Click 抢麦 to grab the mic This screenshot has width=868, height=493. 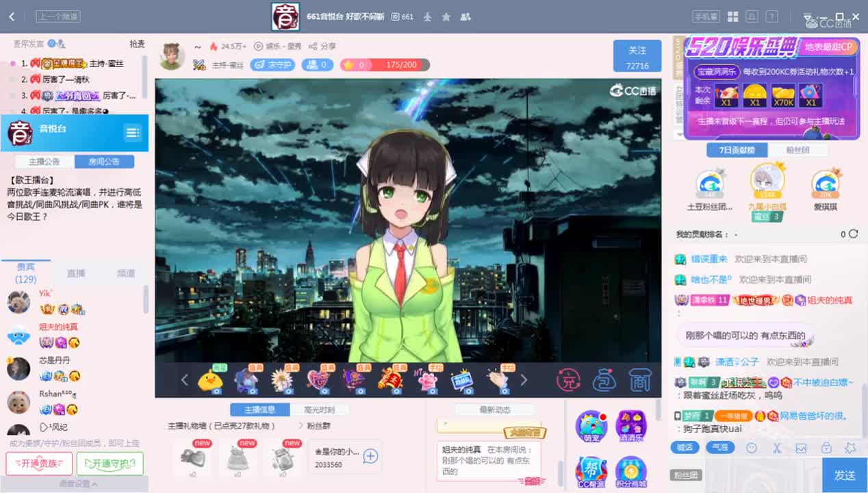coord(137,44)
